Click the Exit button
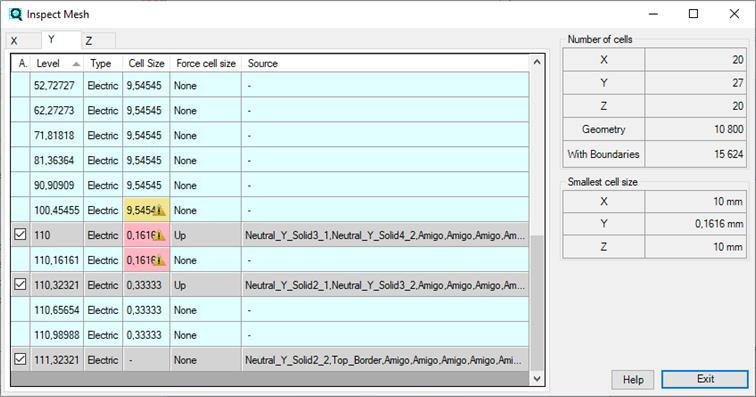Screen dimensions: 756x397 (x=705, y=379)
